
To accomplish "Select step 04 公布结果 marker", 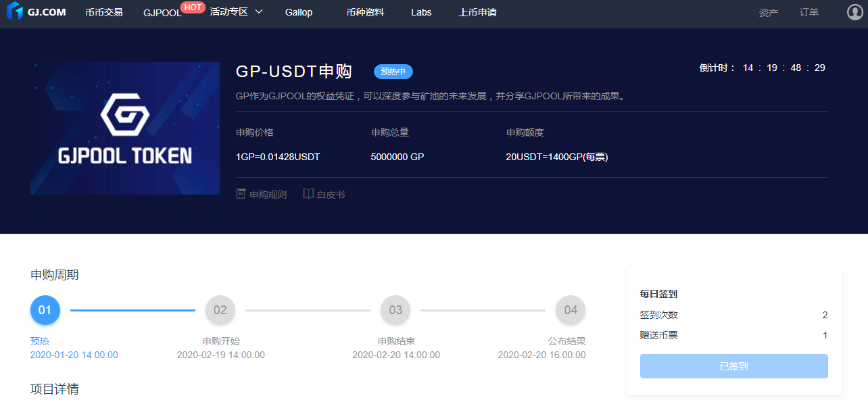I will (571, 310).
